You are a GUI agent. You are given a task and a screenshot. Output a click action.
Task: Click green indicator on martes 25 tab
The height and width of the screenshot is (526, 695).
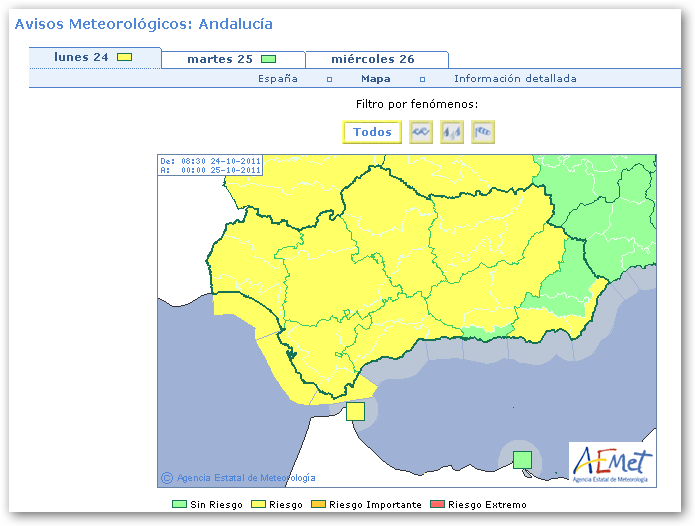268,59
